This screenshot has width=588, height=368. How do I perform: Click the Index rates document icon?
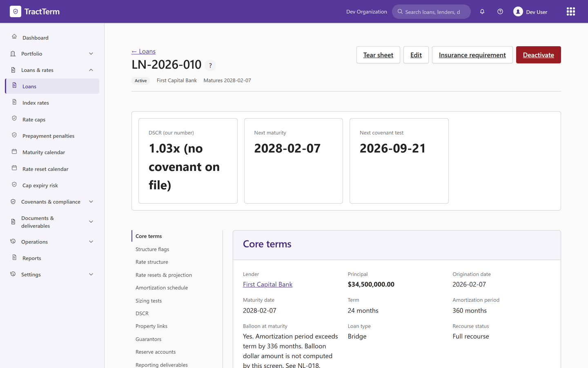pos(14,102)
